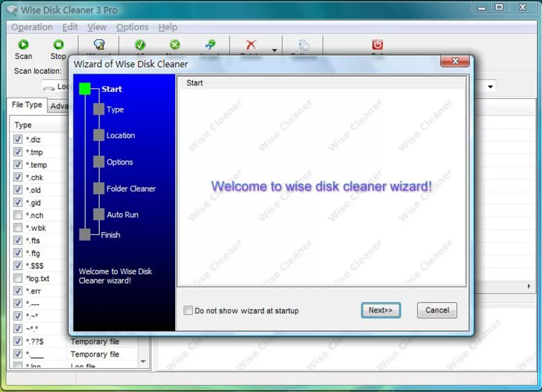Screen dimensions: 542x392
Task: Select the green Start step square
Action: pyautogui.click(x=85, y=89)
